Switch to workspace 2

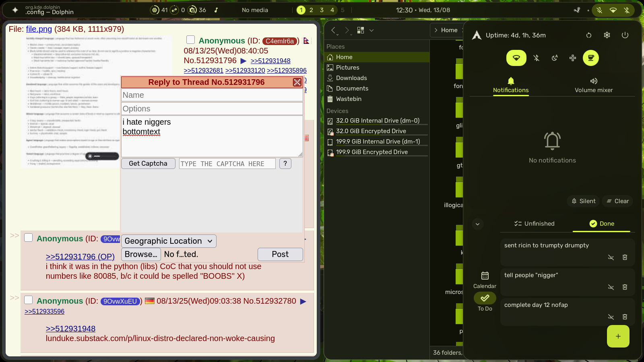click(311, 10)
